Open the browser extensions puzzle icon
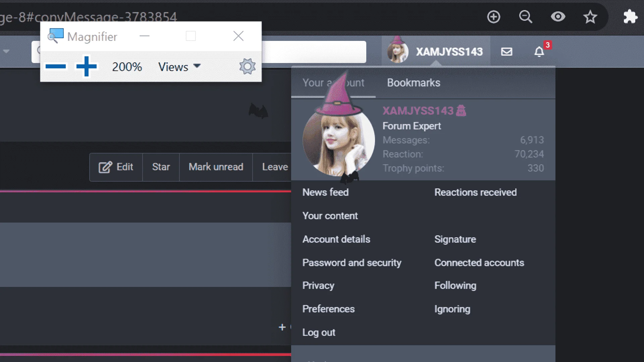Image resolution: width=644 pixels, height=362 pixels. 630,17
